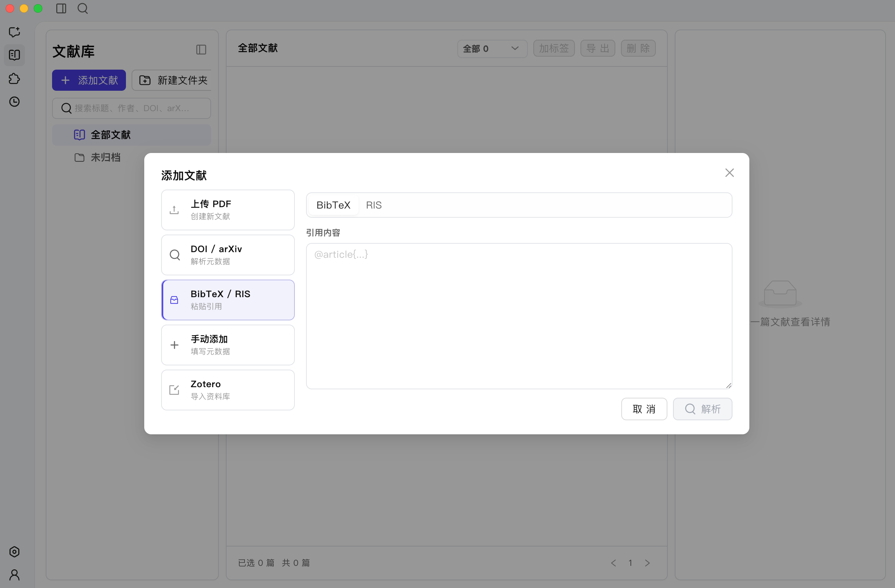895x588 pixels.
Task: Select the DOI / arXiv option
Action: click(x=228, y=255)
